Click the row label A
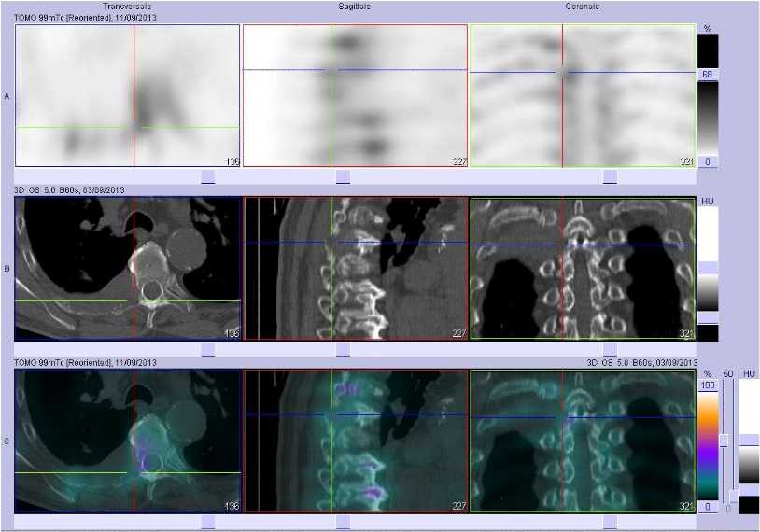The width and height of the screenshot is (760, 532). [x=7, y=96]
